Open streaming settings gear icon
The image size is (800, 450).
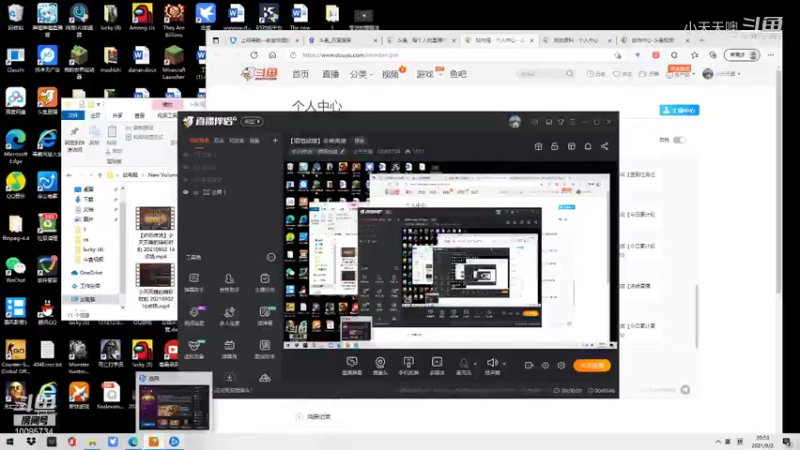561,365
